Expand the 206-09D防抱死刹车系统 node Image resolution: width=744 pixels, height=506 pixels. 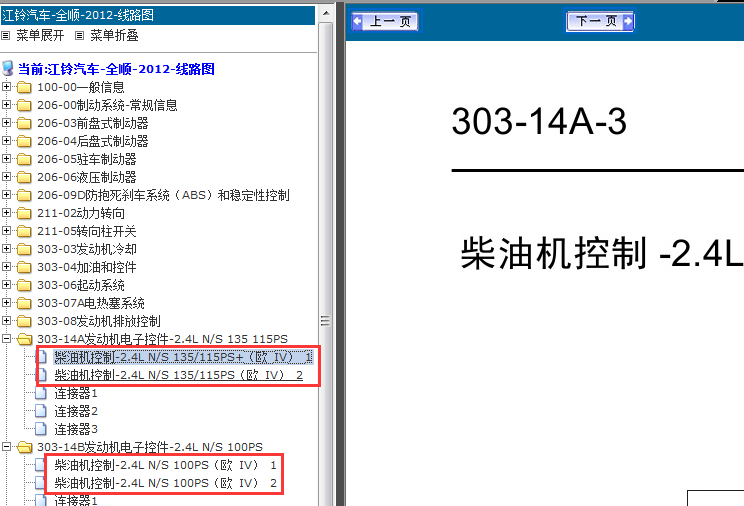7,195
